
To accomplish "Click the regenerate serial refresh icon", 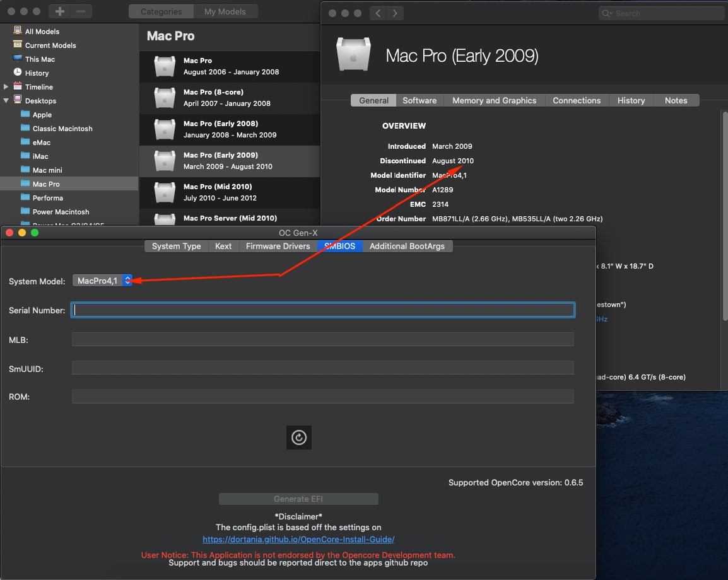I will click(x=298, y=437).
